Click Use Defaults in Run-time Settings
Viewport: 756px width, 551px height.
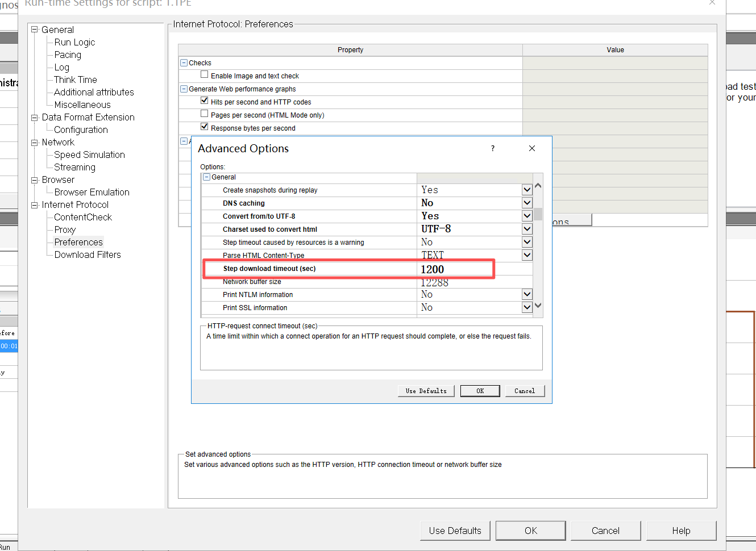click(455, 531)
